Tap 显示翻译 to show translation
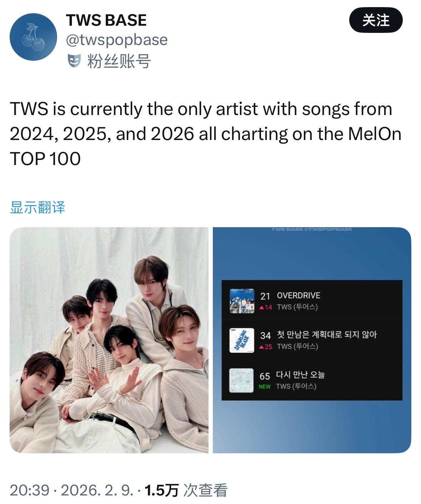Image resolution: width=421 pixels, height=504 pixels. coord(37,207)
